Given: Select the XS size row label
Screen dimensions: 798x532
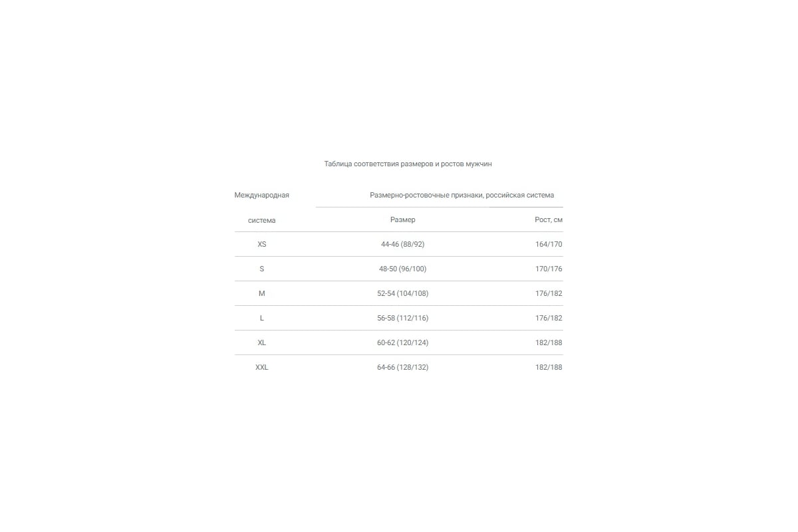Looking at the screenshot, I should click(x=261, y=245).
